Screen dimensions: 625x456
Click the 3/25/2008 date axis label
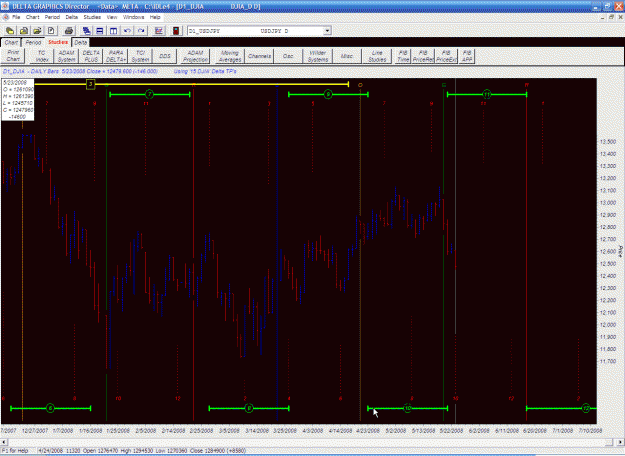(x=285, y=430)
